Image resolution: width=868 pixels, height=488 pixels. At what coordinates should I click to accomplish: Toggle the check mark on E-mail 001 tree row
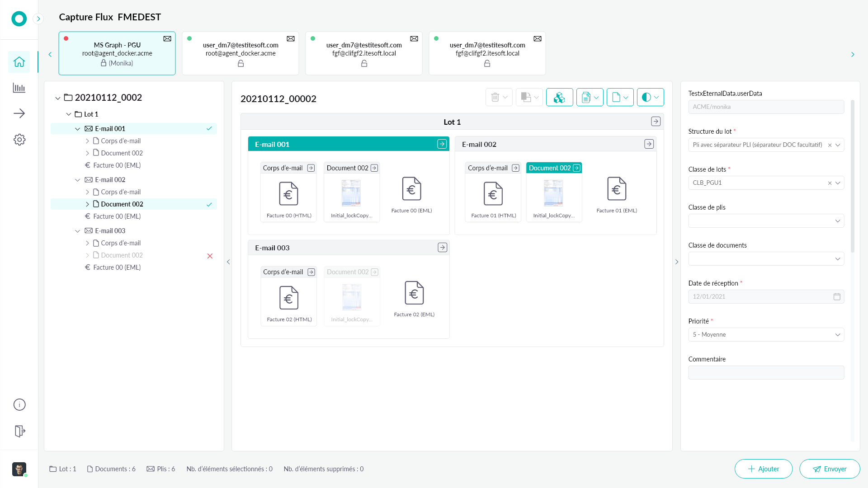point(209,129)
